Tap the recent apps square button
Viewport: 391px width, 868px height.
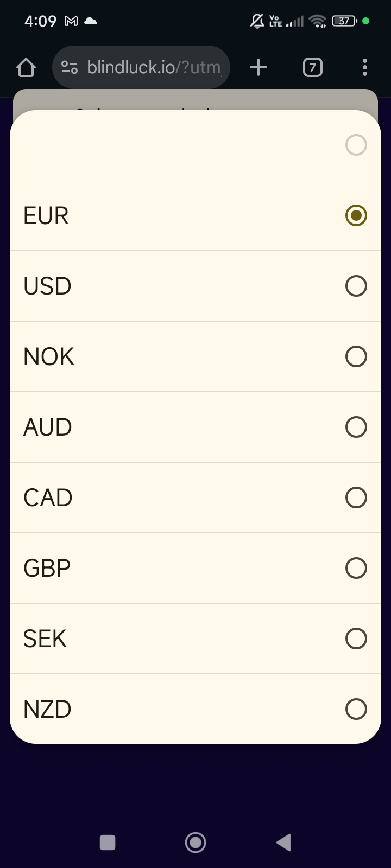pos(108,843)
